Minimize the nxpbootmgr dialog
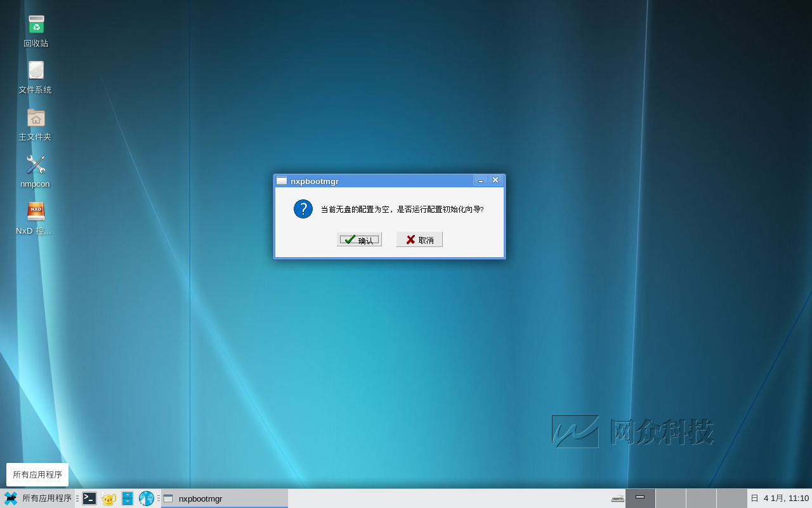 coord(480,180)
